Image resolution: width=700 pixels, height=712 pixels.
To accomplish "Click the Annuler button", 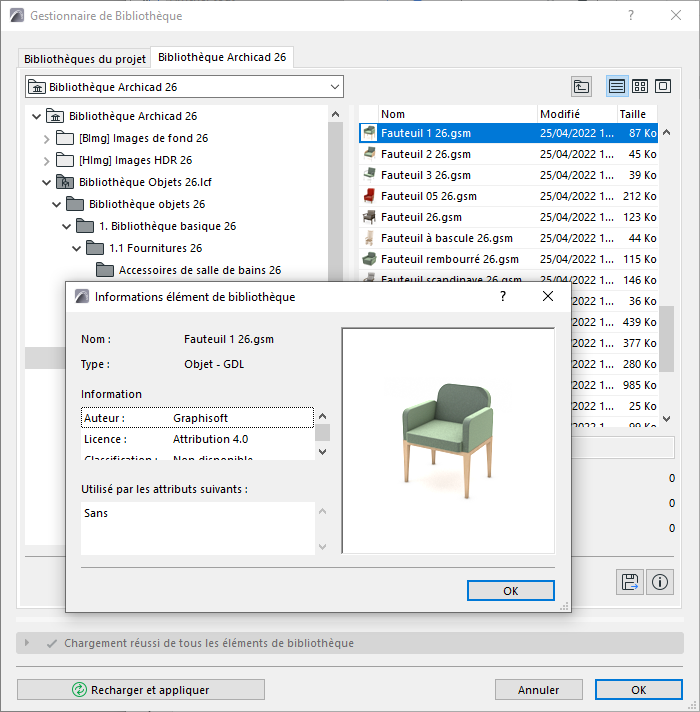I will [x=538, y=690].
